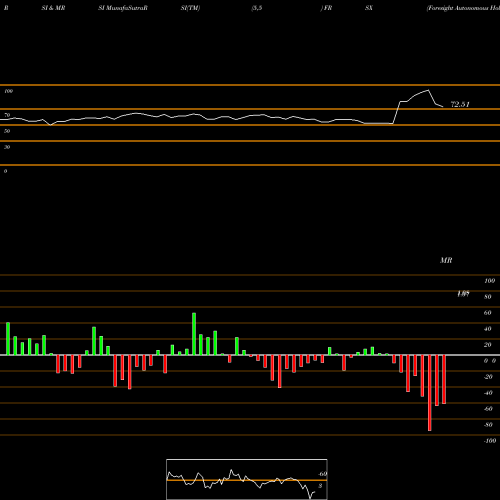Click the MR panel title label
500x500 pixels.
point(446,260)
